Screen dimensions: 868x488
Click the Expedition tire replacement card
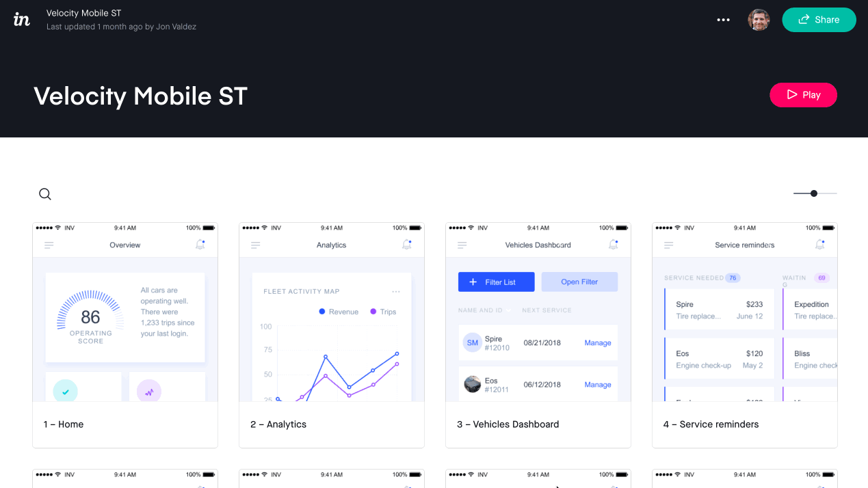click(811, 310)
